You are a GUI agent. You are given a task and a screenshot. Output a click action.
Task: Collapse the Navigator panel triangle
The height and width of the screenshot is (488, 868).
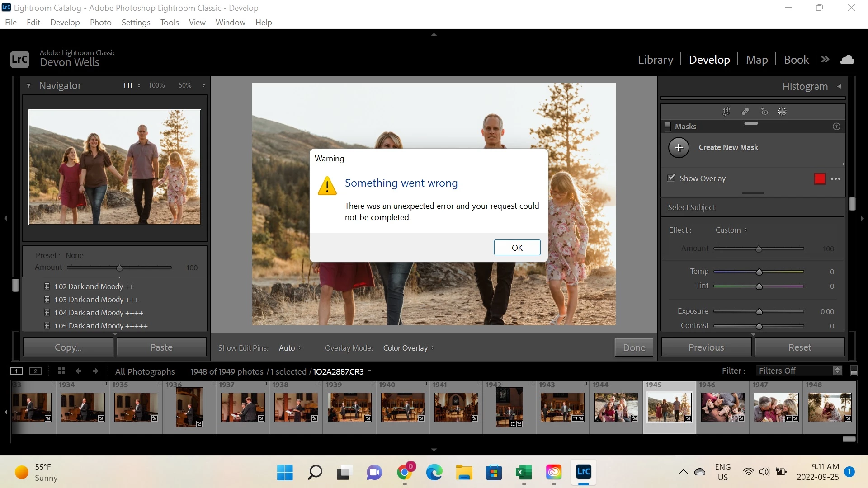(28, 85)
